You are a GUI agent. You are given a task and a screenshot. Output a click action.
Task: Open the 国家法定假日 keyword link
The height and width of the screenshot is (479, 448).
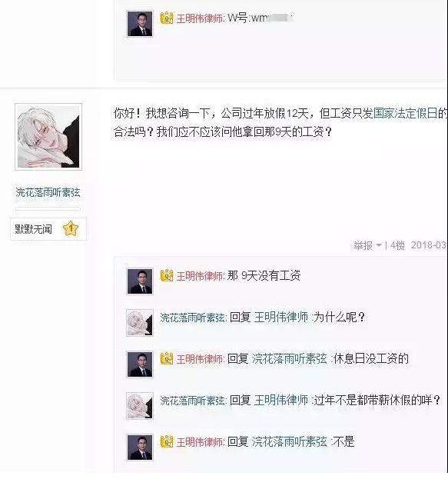[x=406, y=113]
